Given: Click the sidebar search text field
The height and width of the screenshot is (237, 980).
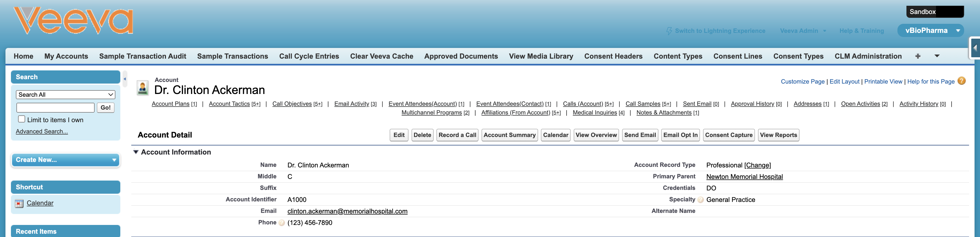Looking at the screenshot, I should coord(56,107).
